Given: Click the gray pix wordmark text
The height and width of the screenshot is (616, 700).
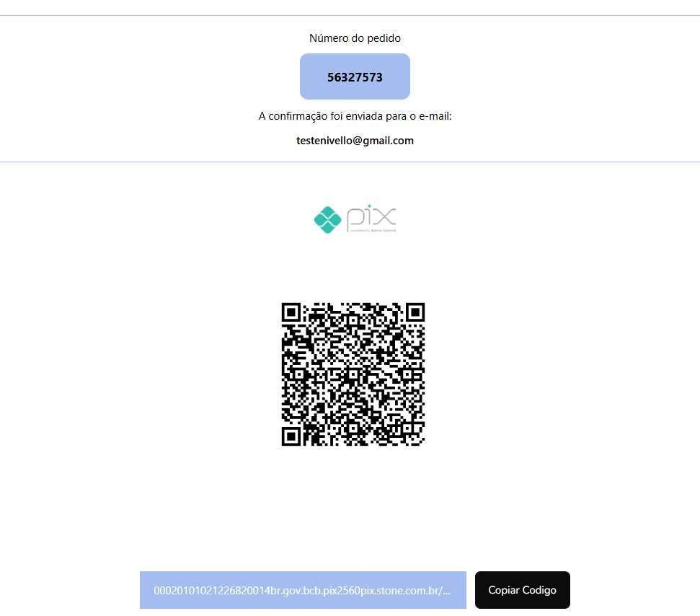Looking at the screenshot, I should point(371,217).
